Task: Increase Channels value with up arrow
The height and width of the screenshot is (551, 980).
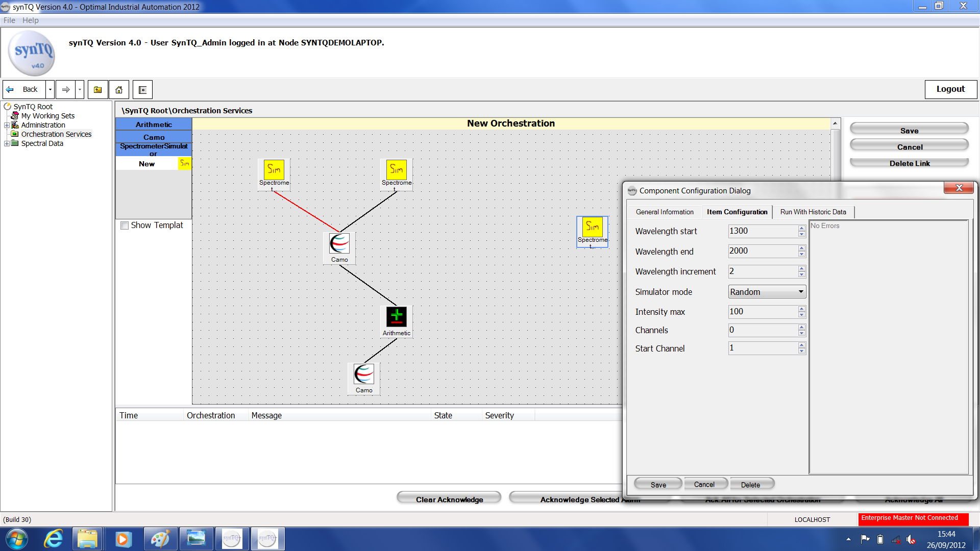Action: [x=802, y=327]
